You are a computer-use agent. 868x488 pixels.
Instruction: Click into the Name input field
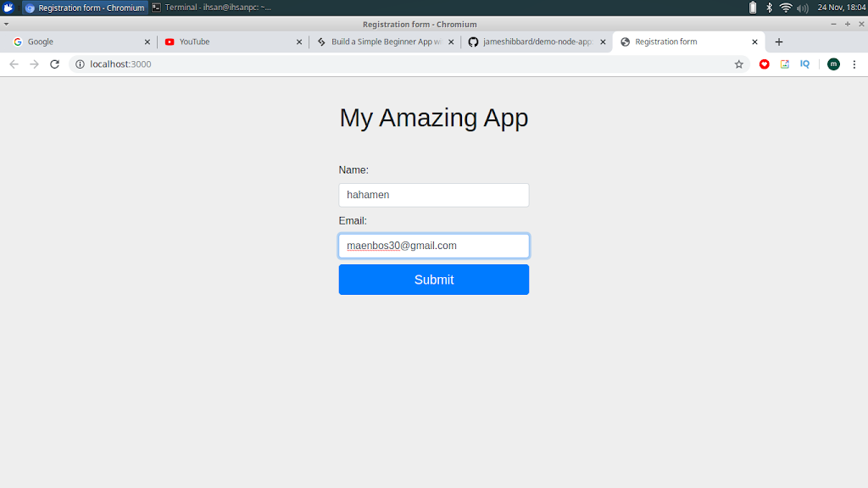coord(433,195)
